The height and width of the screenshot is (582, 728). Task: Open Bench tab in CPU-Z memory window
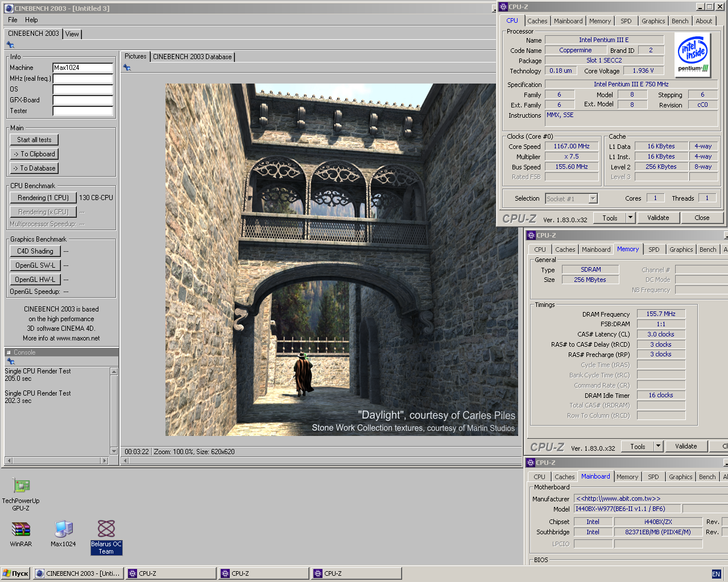coord(708,250)
